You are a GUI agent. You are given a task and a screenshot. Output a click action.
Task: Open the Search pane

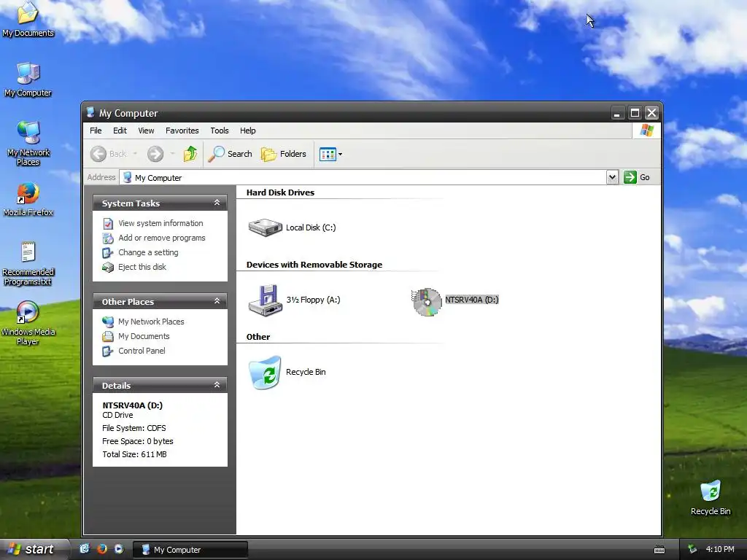pyautogui.click(x=230, y=154)
